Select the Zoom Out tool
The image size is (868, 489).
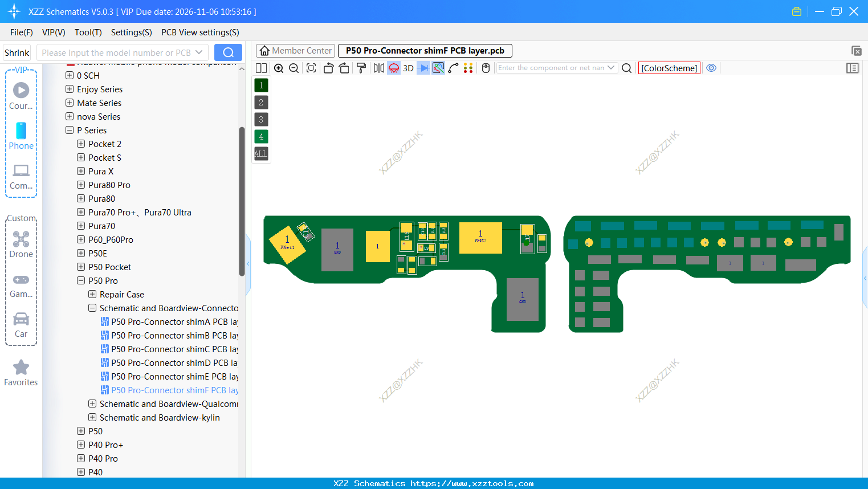coord(294,68)
